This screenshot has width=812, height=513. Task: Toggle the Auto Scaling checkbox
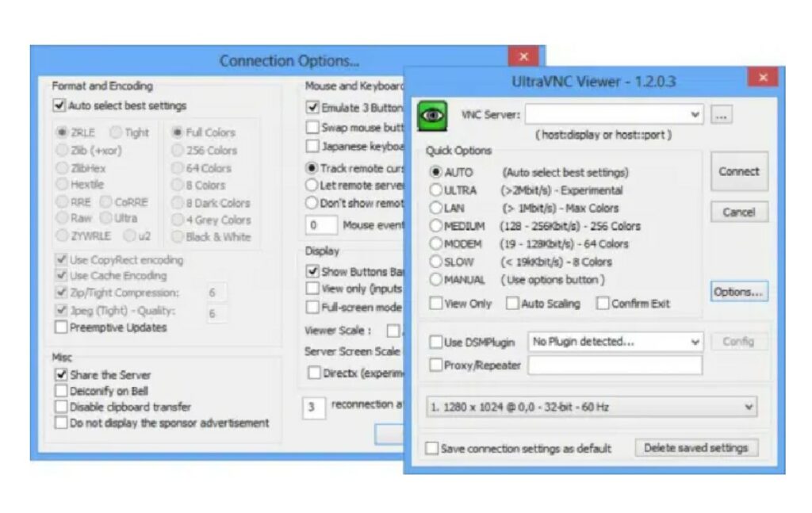point(512,304)
